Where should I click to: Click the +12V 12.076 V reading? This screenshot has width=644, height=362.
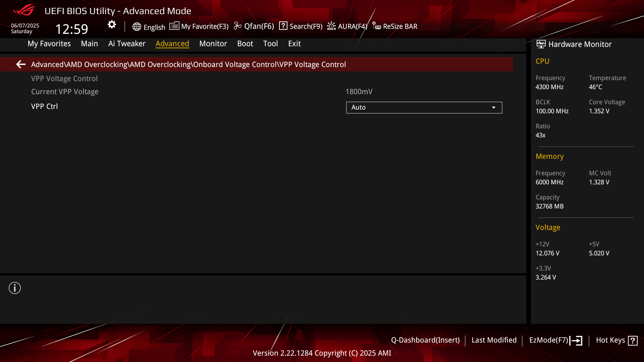(547, 253)
